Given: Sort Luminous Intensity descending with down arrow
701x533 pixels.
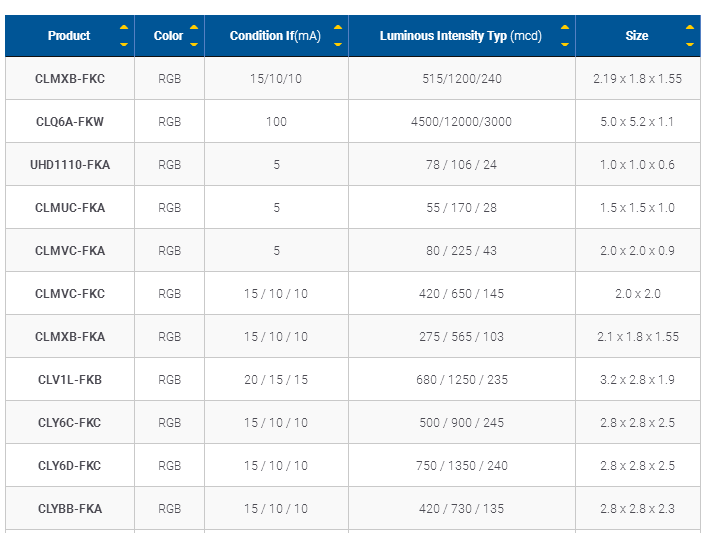Looking at the screenshot, I should click(x=565, y=44).
